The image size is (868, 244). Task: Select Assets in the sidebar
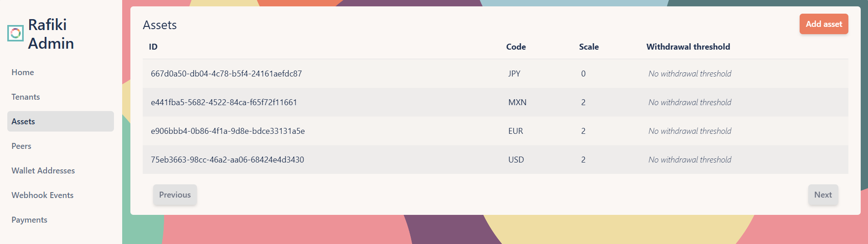(x=23, y=122)
